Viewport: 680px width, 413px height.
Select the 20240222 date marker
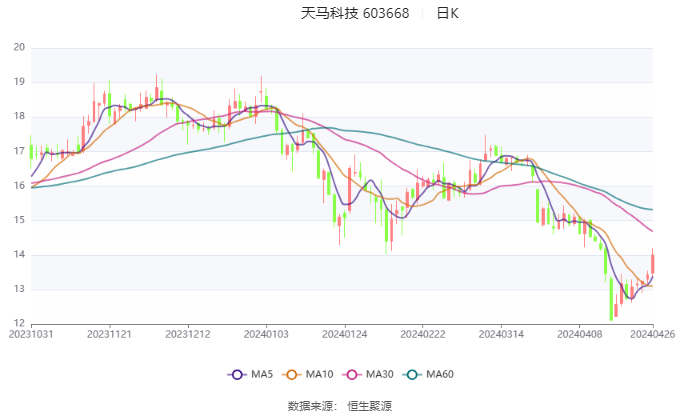click(421, 335)
